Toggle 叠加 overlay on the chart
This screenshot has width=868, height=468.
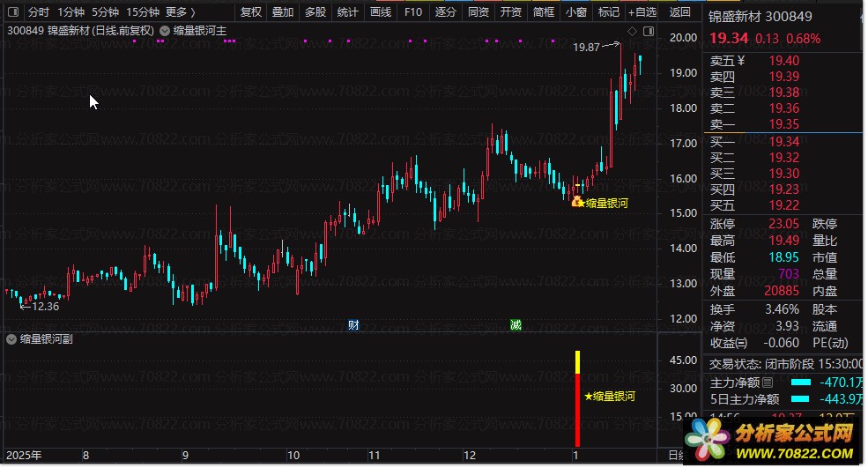click(x=283, y=11)
